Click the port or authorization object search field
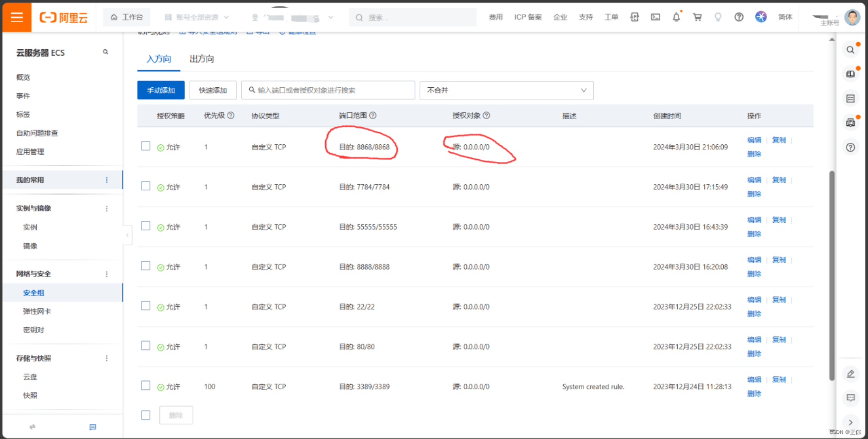Viewport: 868px width, 439px height. coord(328,90)
